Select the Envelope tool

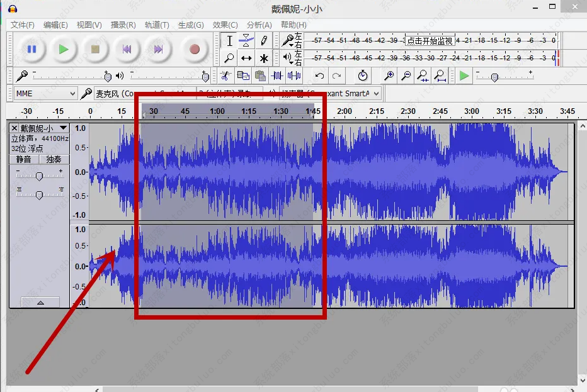[246, 41]
